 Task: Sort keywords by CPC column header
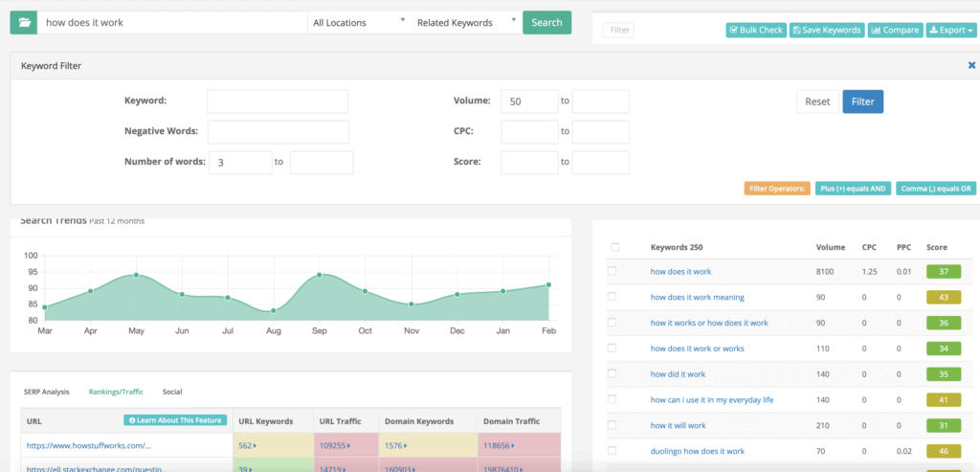[x=869, y=248]
